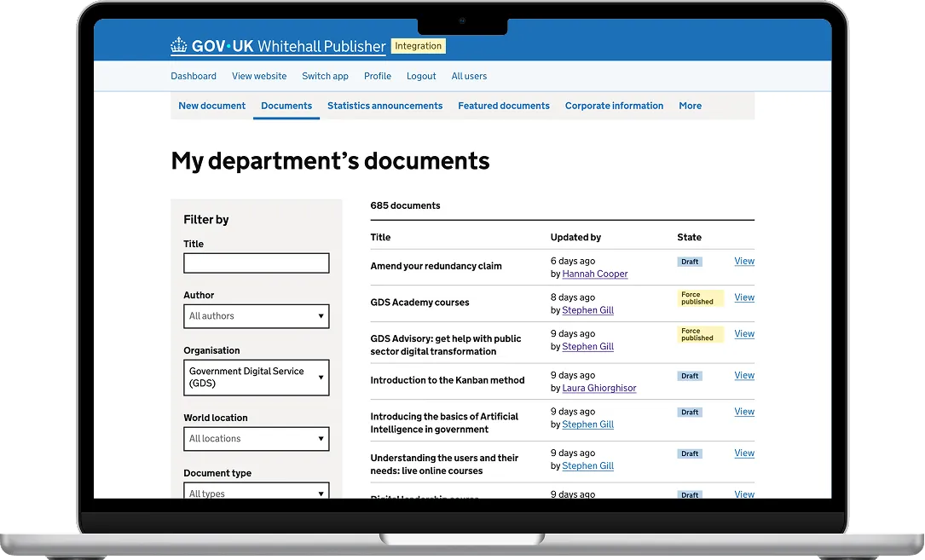Open the Author dropdown showing All authors
925x560 pixels.
256,316
